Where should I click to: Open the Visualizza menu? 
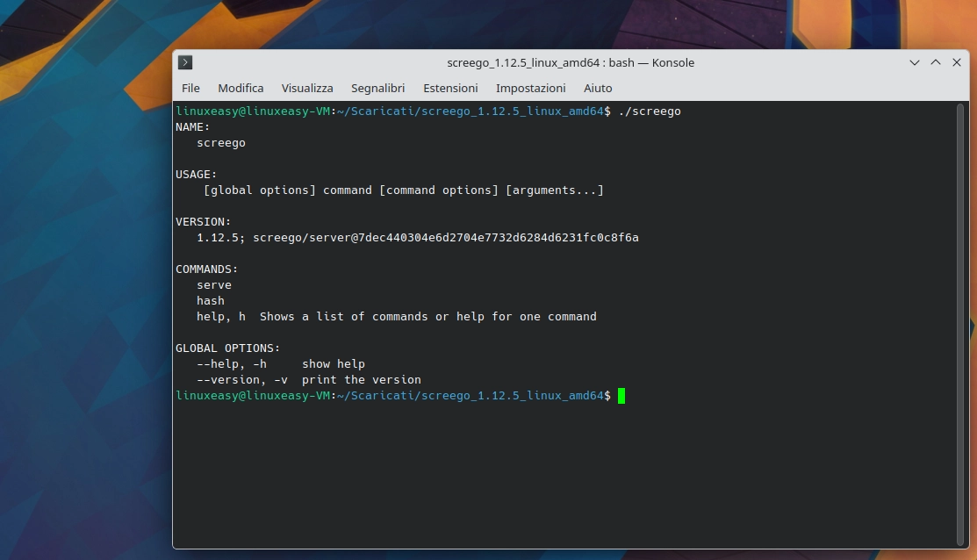307,88
